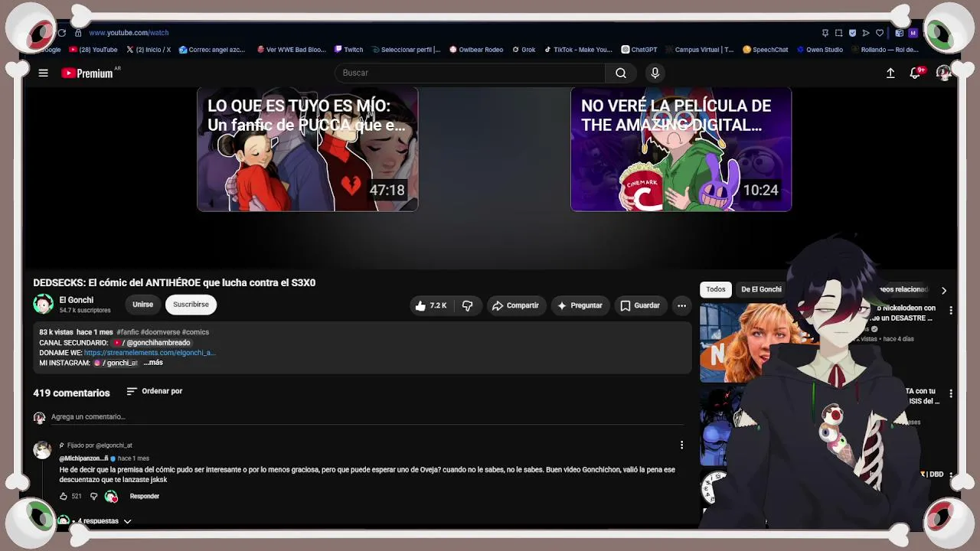This screenshot has height=551, width=980.
Task: Click the Preguntar ask button
Action: [580, 305]
